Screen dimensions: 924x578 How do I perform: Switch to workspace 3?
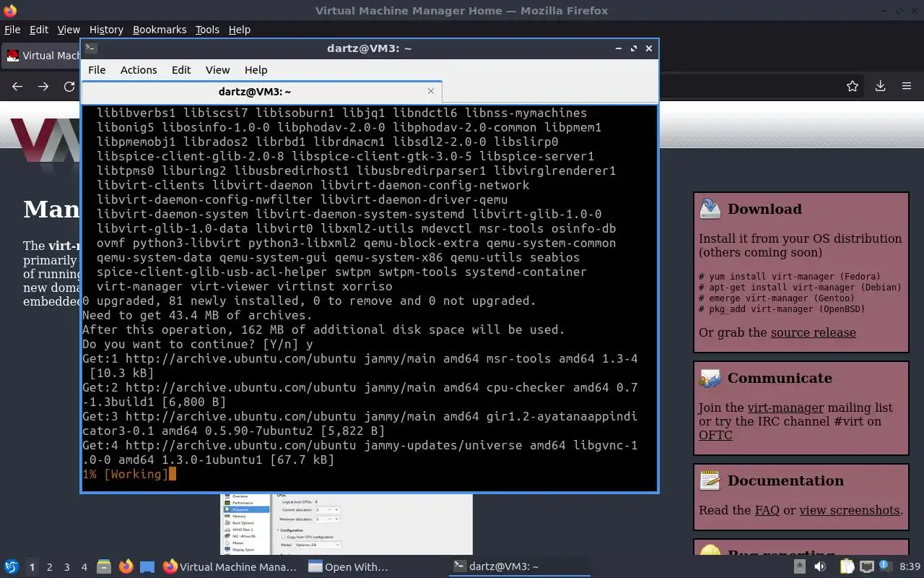click(x=66, y=567)
